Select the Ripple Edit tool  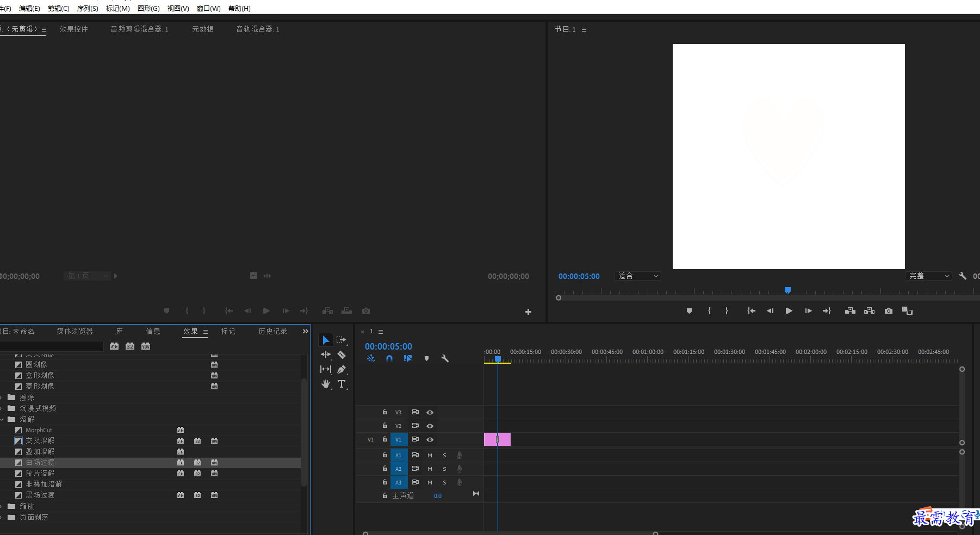click(325, 354)
